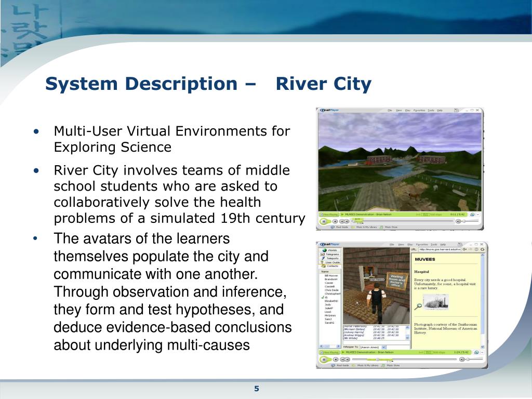Image resolution: width=532 pixels, height=399 pixels.
Task: Open Real Guide tab in the Hospital player window
Action: [340, 365]
